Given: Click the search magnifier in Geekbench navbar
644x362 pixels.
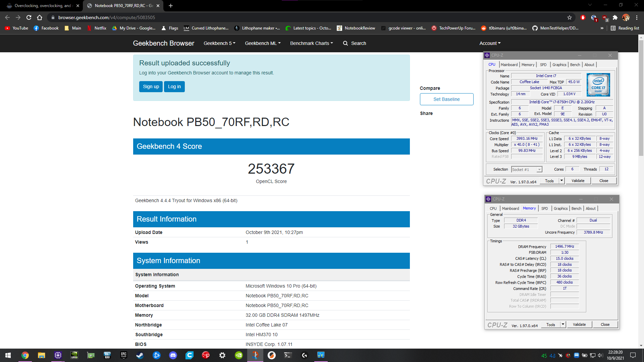Looking at the screenshot, I should tap(345, 43).
